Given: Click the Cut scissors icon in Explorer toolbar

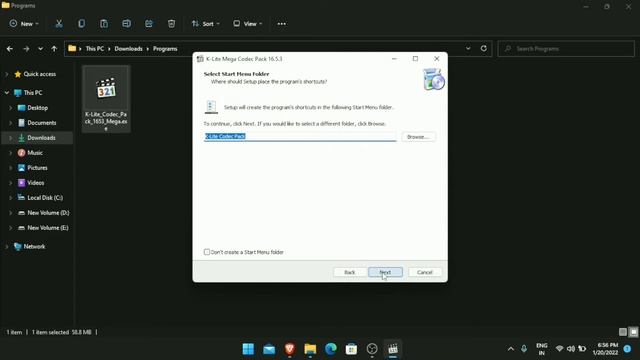Looking at the screenshot, I should coord(59,24).
